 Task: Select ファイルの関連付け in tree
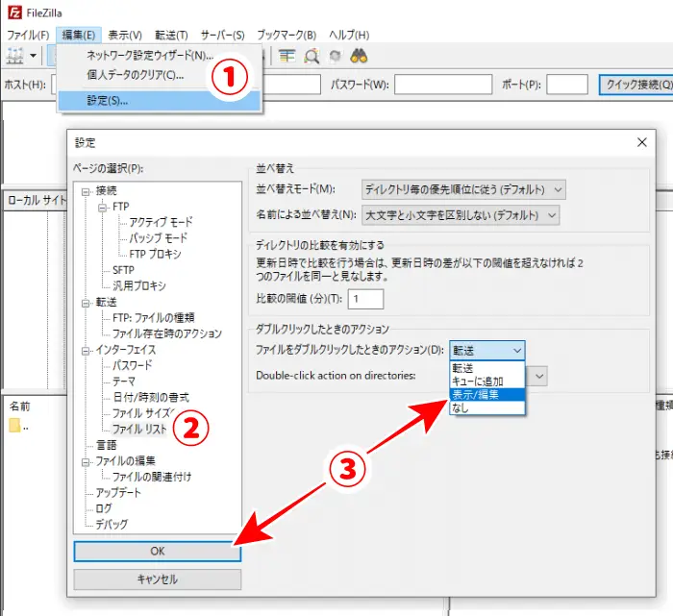point(152,477)
